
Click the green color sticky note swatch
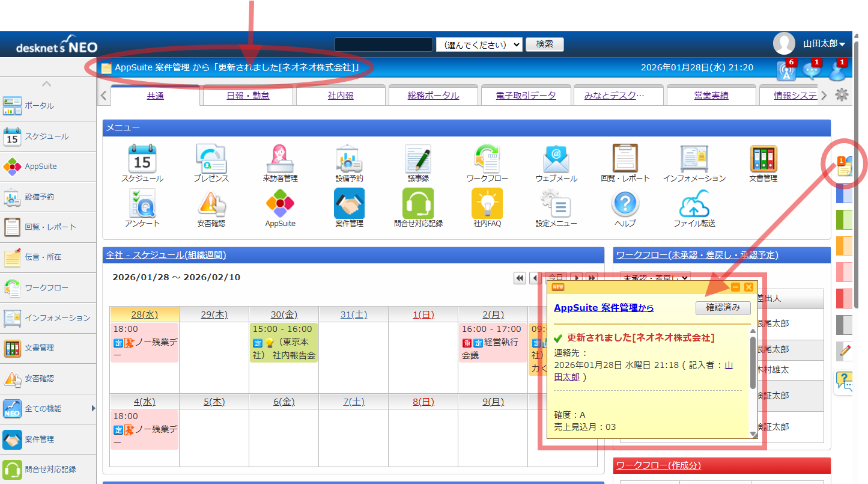[844, 220]
